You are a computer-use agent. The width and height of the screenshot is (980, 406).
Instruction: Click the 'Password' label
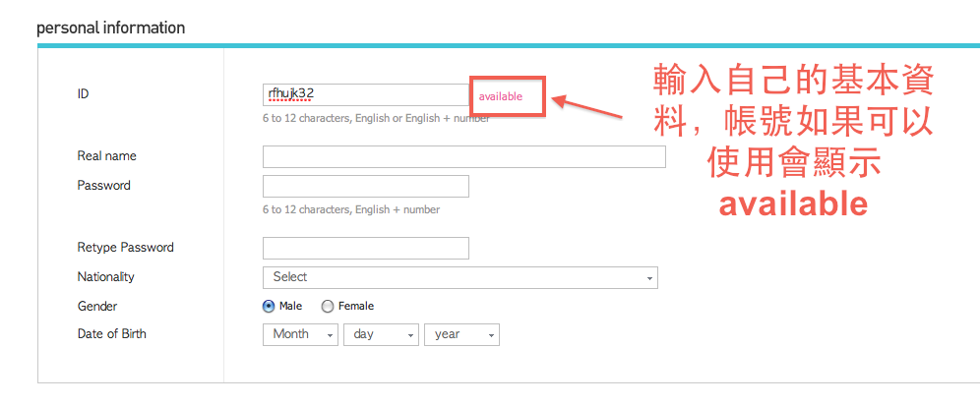pos(103,186)
